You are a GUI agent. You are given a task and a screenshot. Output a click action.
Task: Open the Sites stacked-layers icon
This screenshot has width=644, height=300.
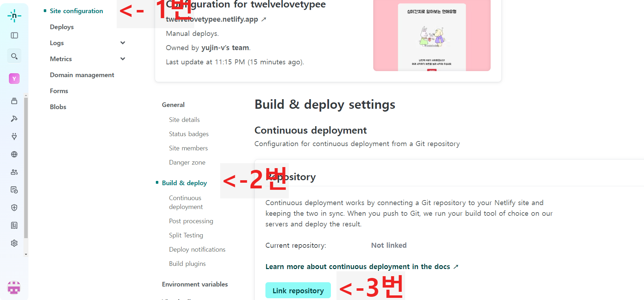(14, 101)
